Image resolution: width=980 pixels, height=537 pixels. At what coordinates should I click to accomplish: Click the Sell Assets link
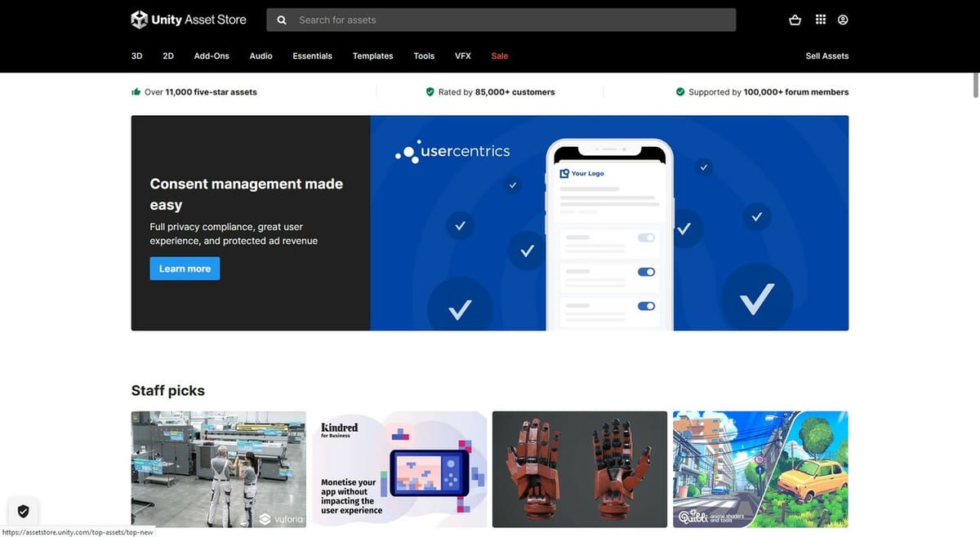point(827,55)
